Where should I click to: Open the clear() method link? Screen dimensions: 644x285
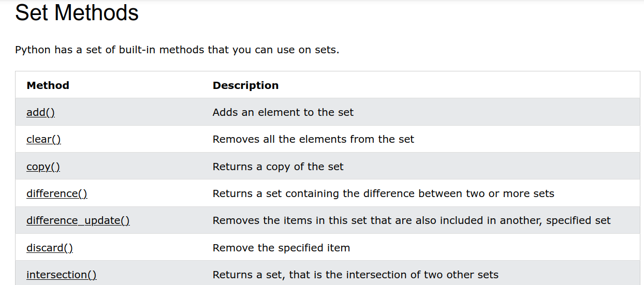43,139
